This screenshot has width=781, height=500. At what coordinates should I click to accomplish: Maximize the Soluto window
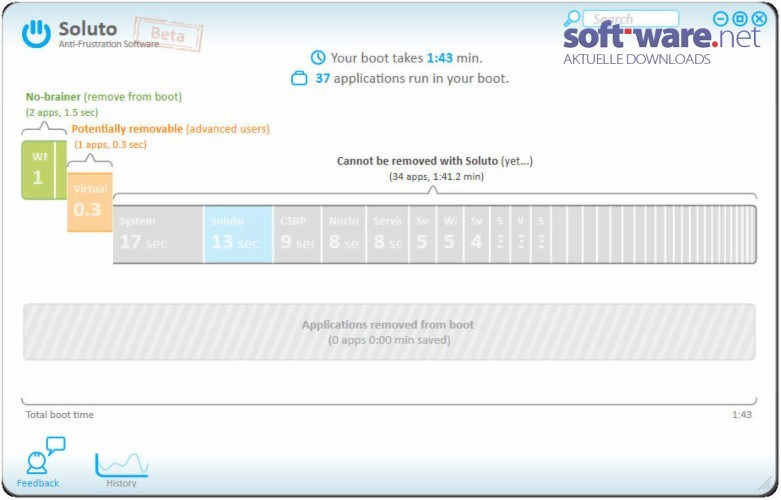tap(740, 19)
